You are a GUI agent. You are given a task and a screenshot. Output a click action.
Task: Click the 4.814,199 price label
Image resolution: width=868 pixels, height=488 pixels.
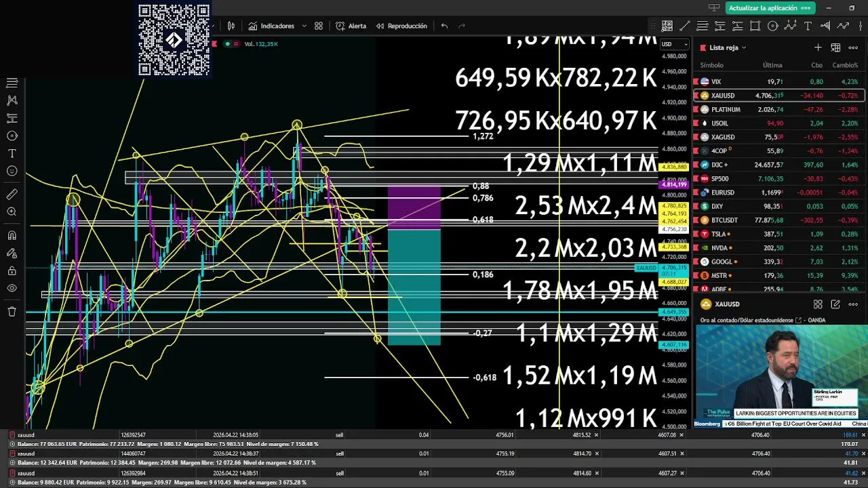[x=673, y=184]
